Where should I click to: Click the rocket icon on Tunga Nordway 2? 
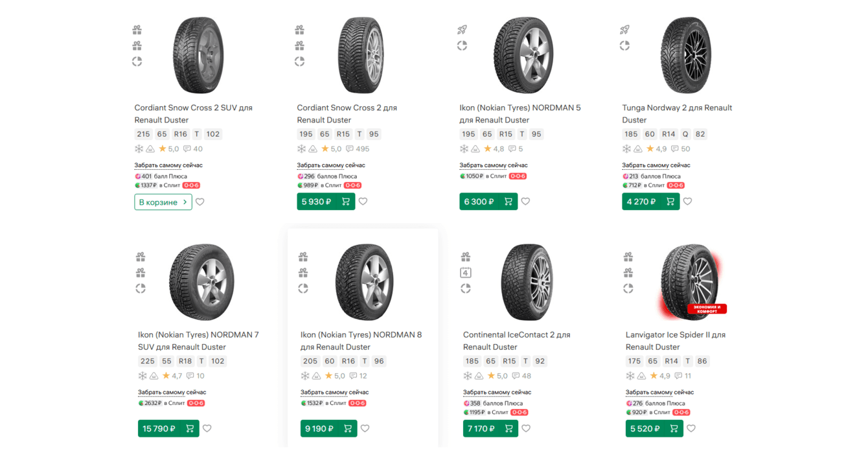coord(624,30)
